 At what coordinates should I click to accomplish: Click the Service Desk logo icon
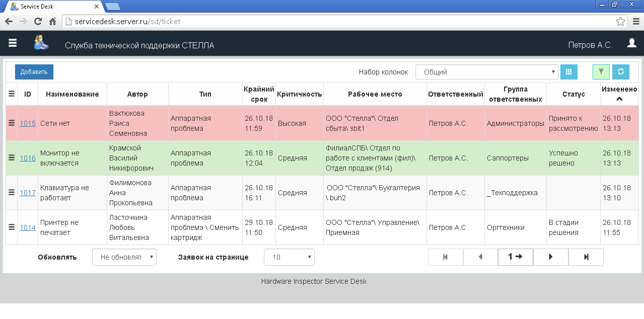(x=41, y=43)
